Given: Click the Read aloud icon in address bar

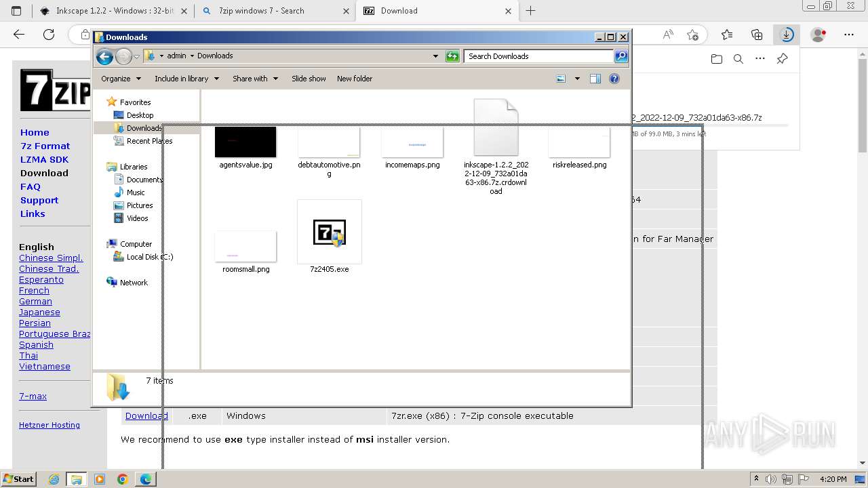Looking at the screenshot, I should (668, 35).
